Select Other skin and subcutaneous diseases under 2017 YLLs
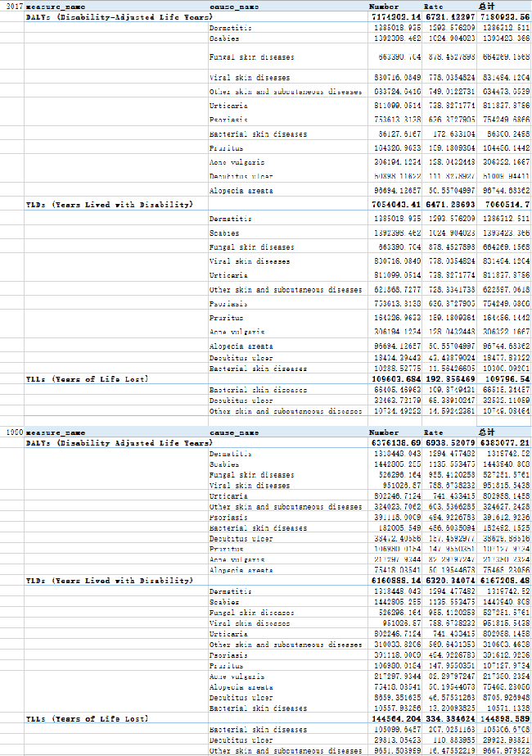532x756 pixels. (286, 411)
